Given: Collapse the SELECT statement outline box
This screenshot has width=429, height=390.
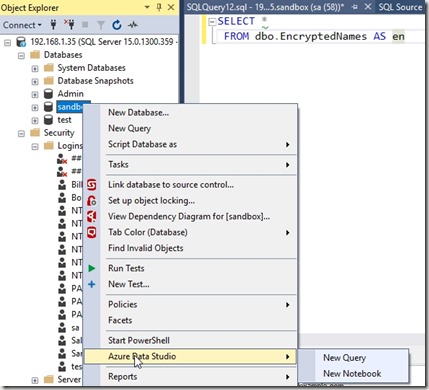Looking at the screenshot, I should (x=212, y=22).
